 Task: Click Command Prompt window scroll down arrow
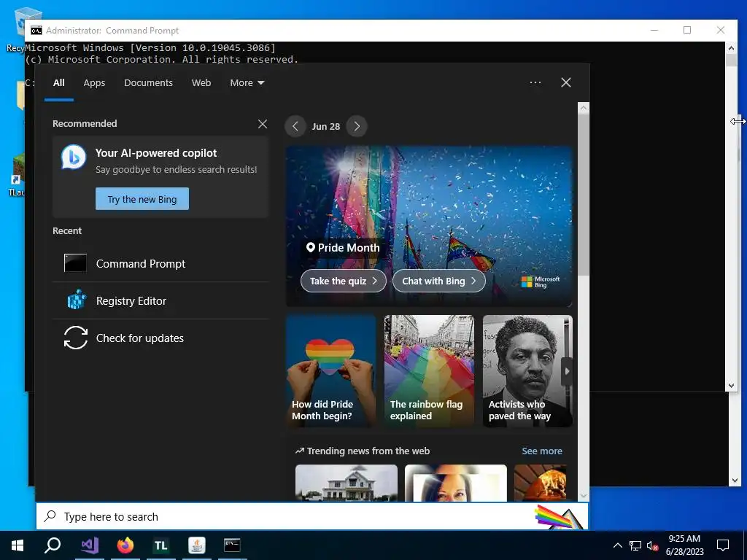(x=731, y=386)
